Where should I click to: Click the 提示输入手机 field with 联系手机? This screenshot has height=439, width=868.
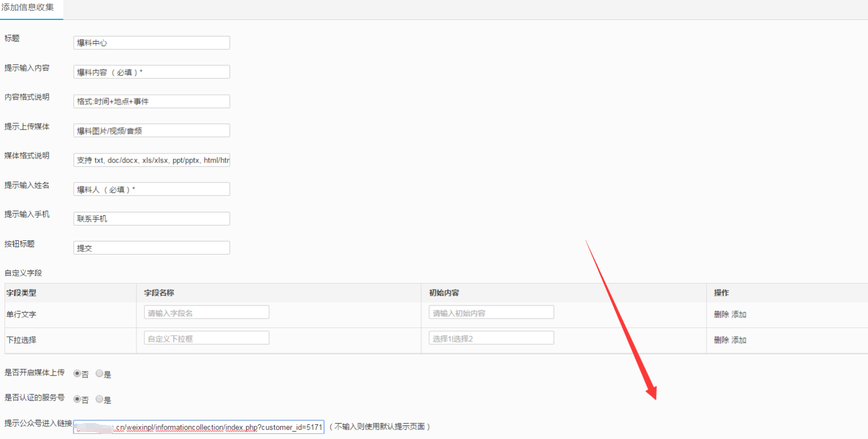tap(151, 219)
